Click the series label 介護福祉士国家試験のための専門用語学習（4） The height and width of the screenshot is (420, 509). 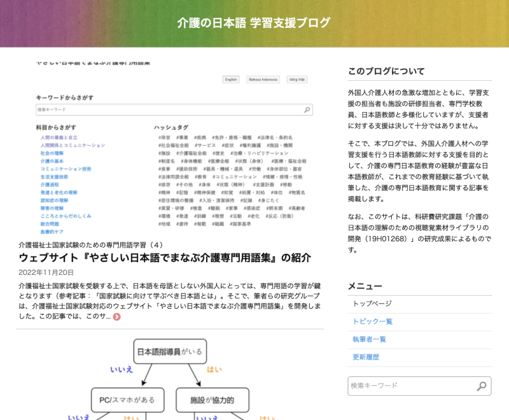(x=91, y=244)
